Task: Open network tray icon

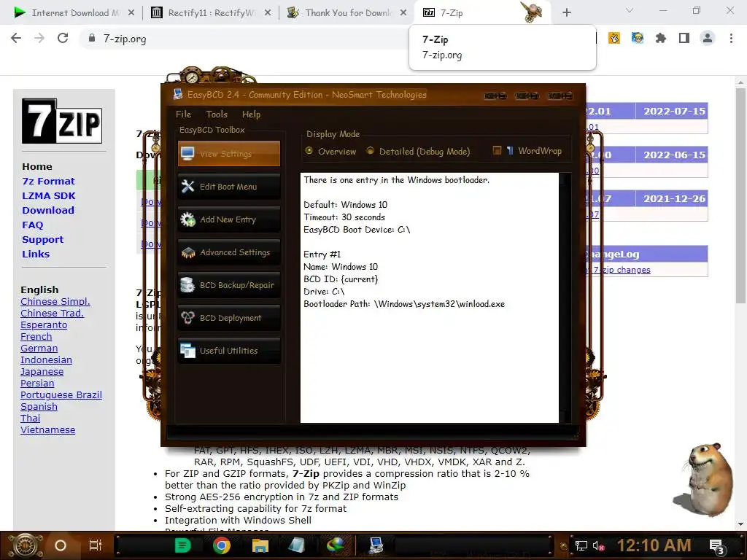Action: pos(581,545)
